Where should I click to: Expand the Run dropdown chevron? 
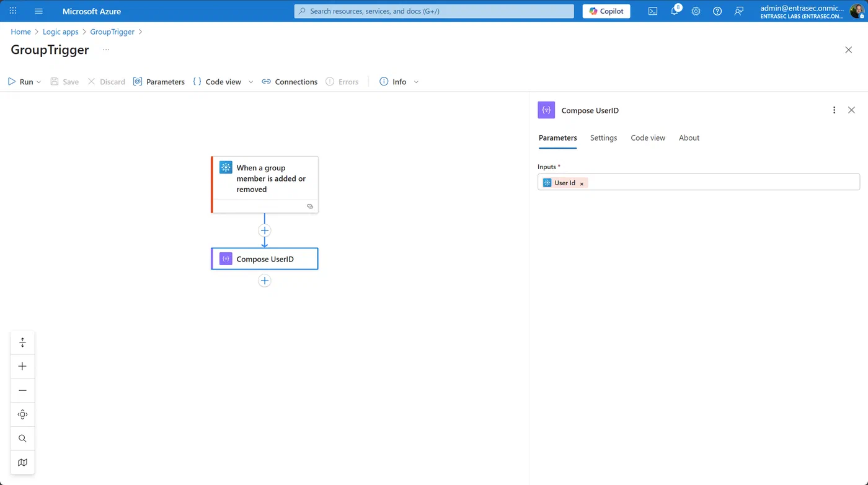[x=39, y=82]
